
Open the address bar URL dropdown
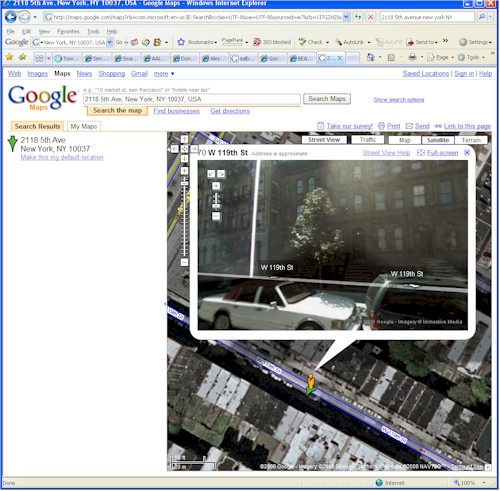pos(346,17)
